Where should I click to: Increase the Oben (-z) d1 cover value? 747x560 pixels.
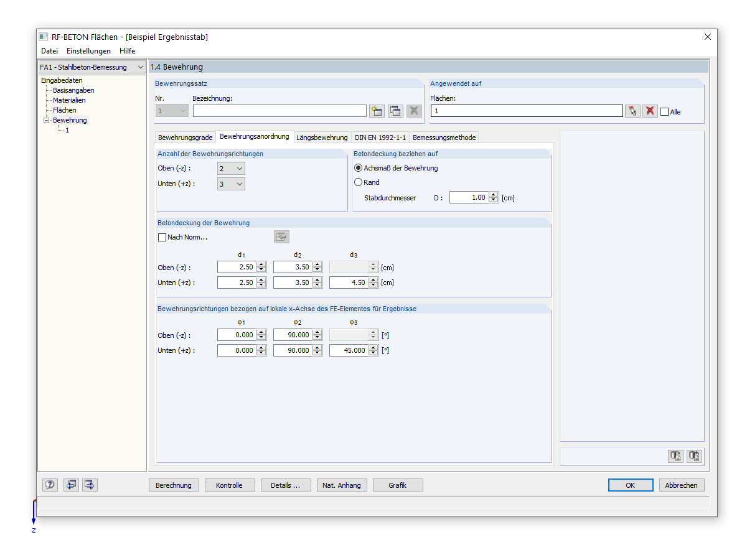click(x=261, y=264)
